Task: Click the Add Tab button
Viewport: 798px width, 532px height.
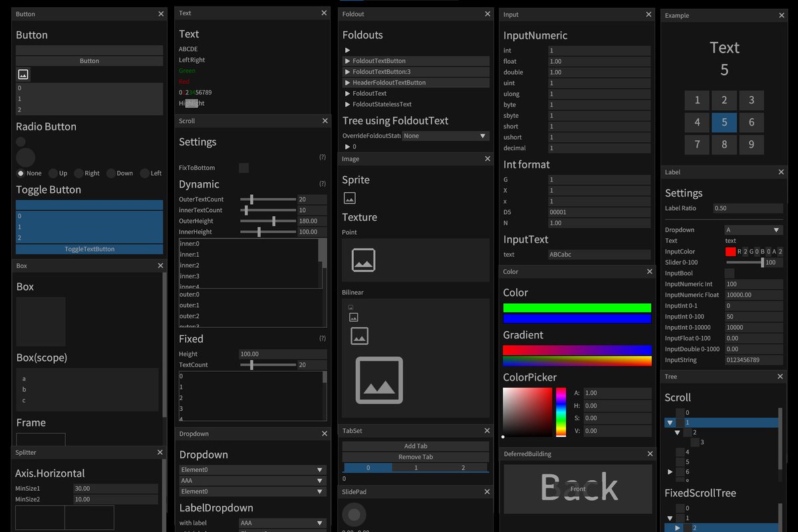Action: pos(416,446)
